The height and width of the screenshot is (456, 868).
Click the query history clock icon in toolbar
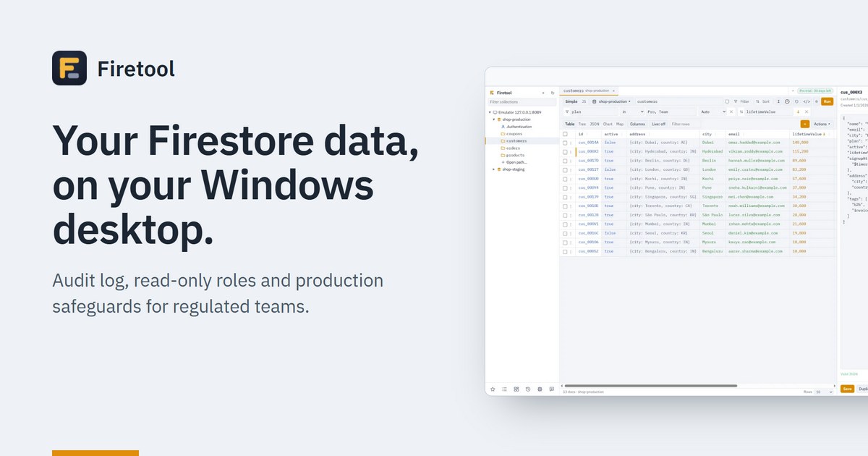coord(787,101)
